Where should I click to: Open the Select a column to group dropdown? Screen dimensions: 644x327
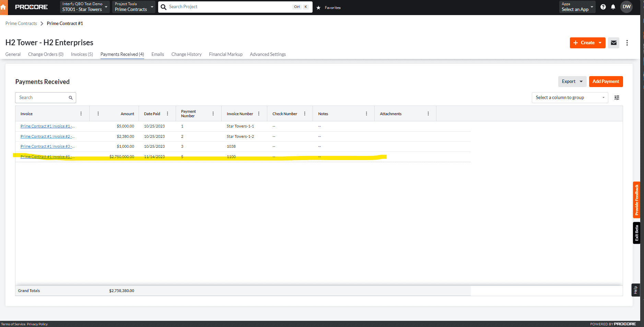tap(570, 98)
